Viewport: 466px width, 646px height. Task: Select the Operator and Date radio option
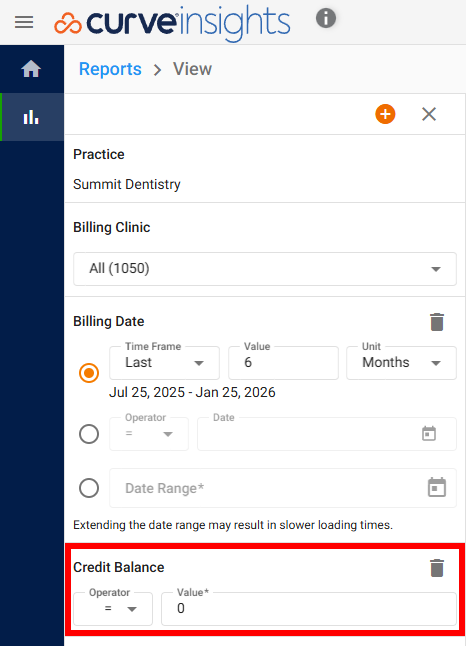coord(89,434)
